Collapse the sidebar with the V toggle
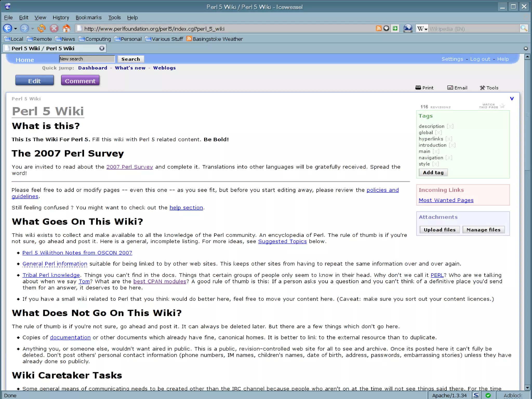 pos(512,99)
